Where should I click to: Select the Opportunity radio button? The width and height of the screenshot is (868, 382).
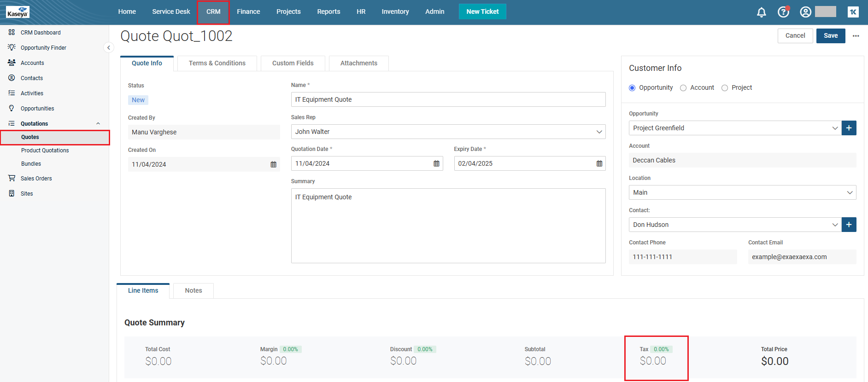[632, 88]
